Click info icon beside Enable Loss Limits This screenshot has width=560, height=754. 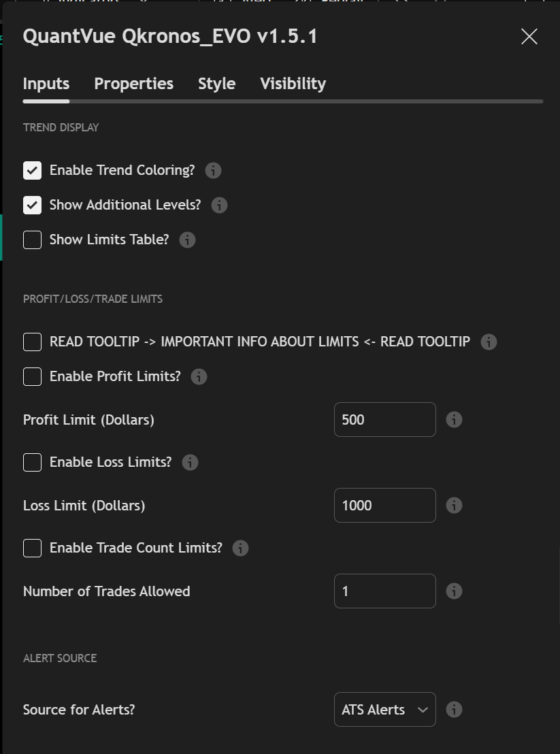coord(190,462)
